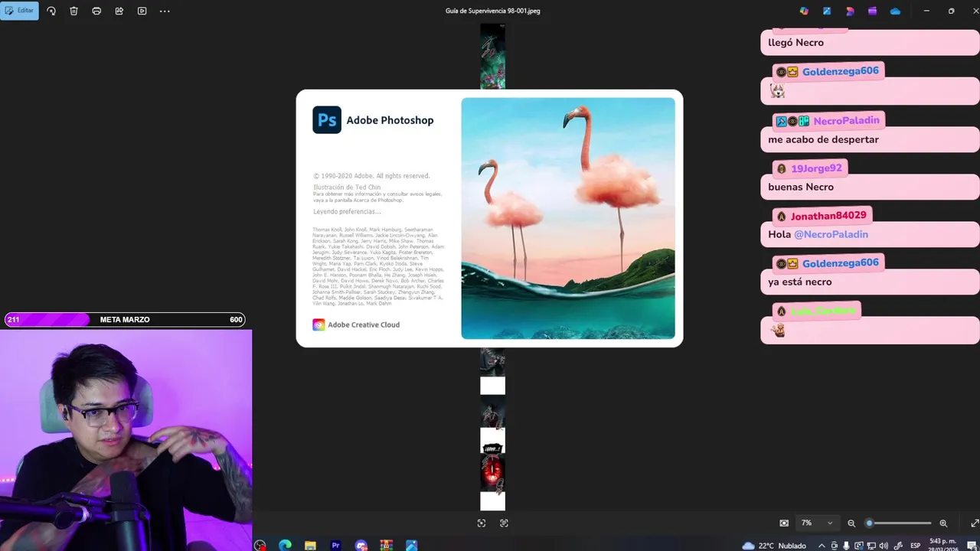Click the ESP language indicator

(x=916, y=546)
